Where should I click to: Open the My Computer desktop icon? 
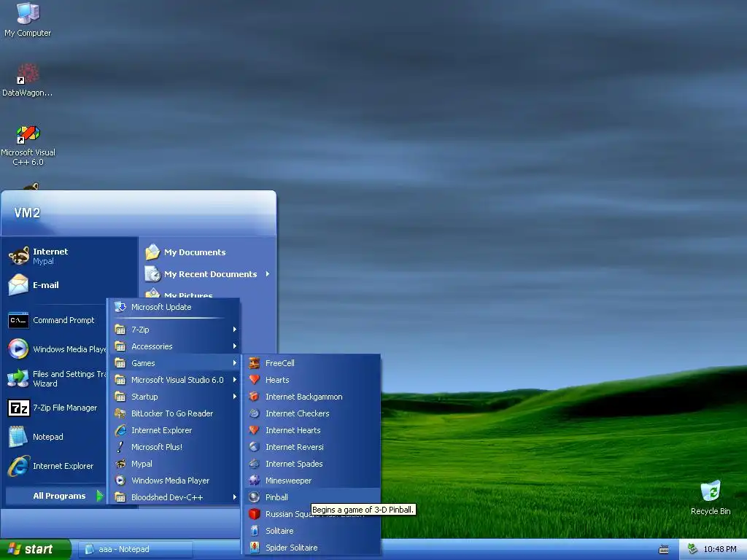pyautogui.click(x=28, y=13)
